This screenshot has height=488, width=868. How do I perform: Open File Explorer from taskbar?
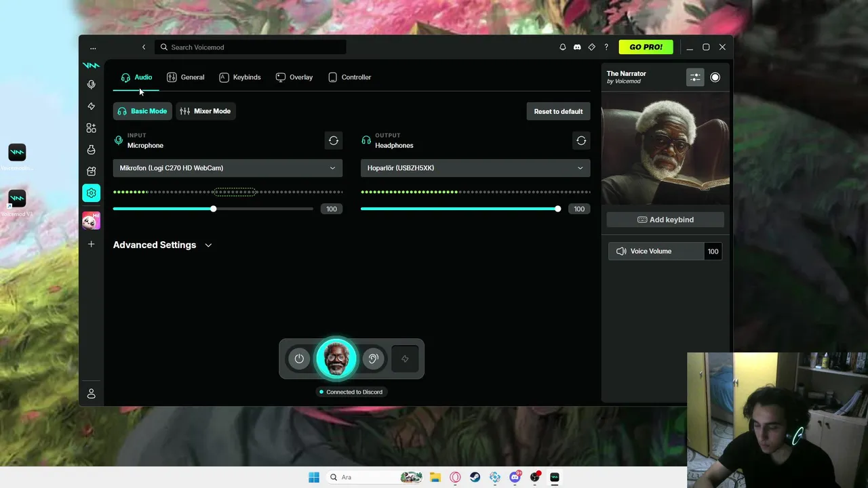tap(435, 477)
